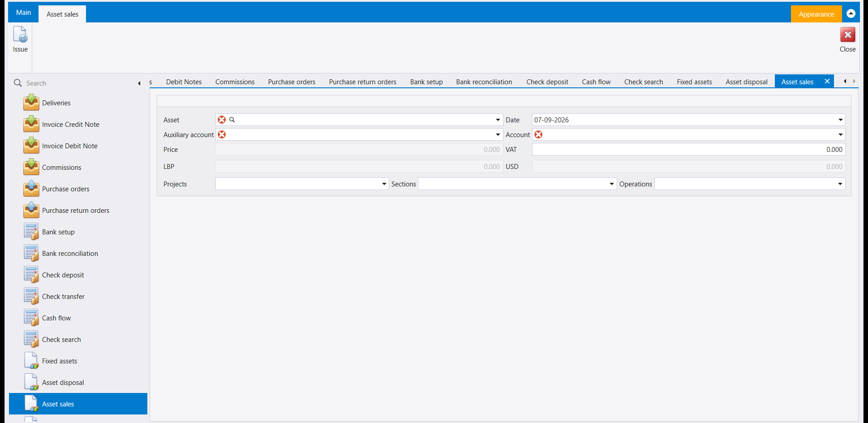Click the Invoice Credit Note icon
This screenshot has height=423, width=868.
click(x=31, y=124)
